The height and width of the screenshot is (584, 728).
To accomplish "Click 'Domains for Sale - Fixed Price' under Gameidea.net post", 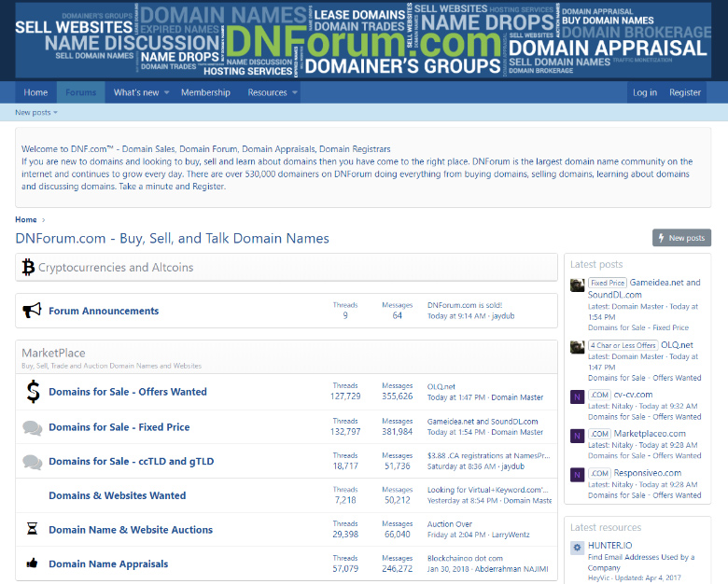I will coord(637,327).
